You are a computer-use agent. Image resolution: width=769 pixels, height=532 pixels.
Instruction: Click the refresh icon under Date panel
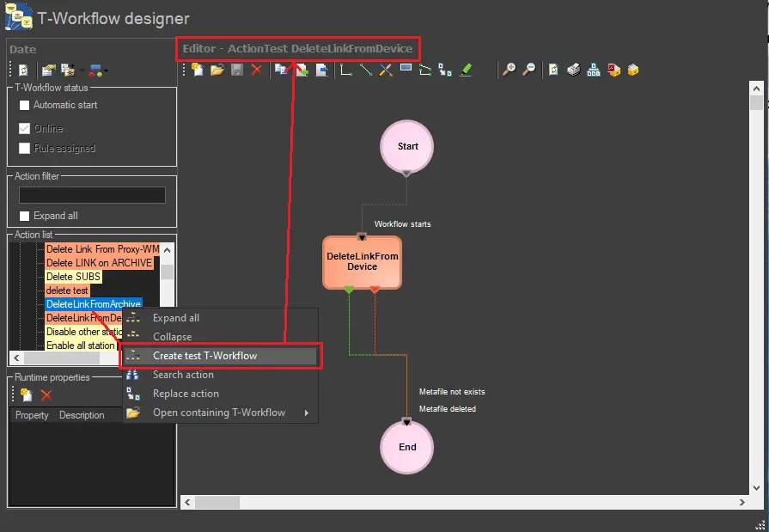click(x=24, y=70)
